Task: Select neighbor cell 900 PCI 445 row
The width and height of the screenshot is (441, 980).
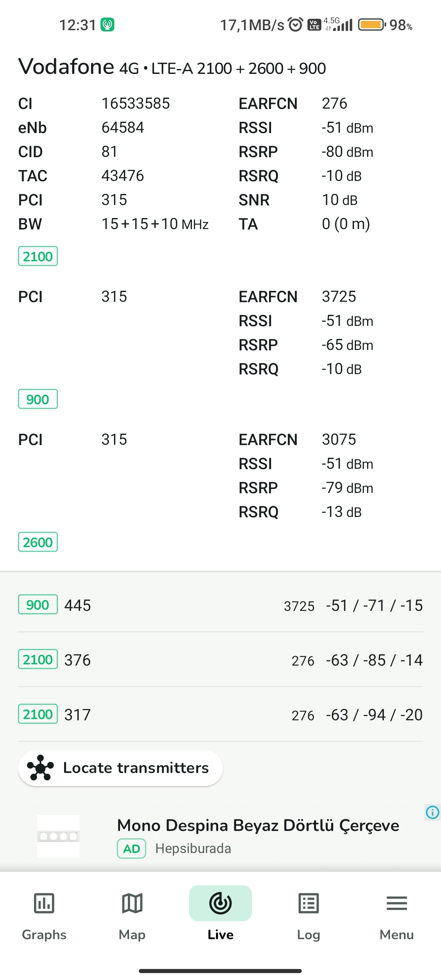Action: click(220, 605)
